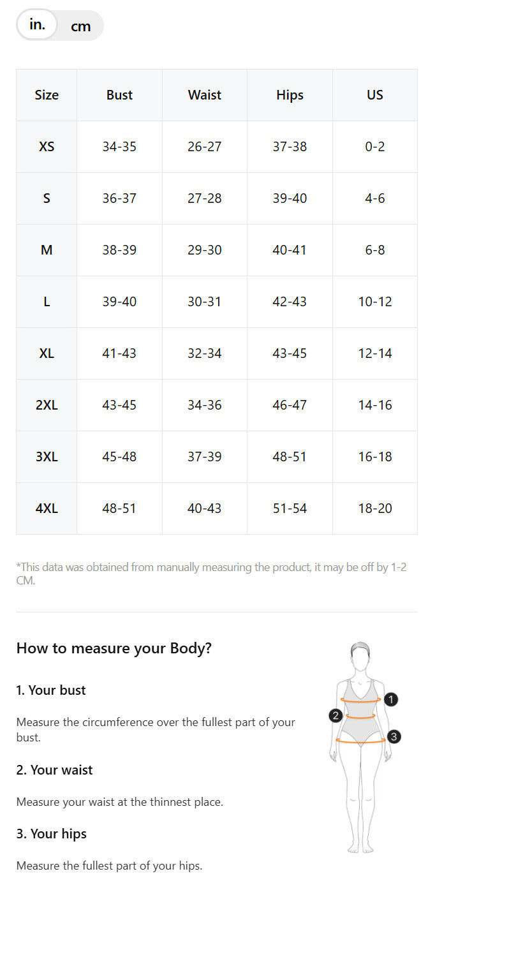Screen dimensions: 509x980
Task: Click the '2. Your waist' heading
Action: [x=54, y=770]
